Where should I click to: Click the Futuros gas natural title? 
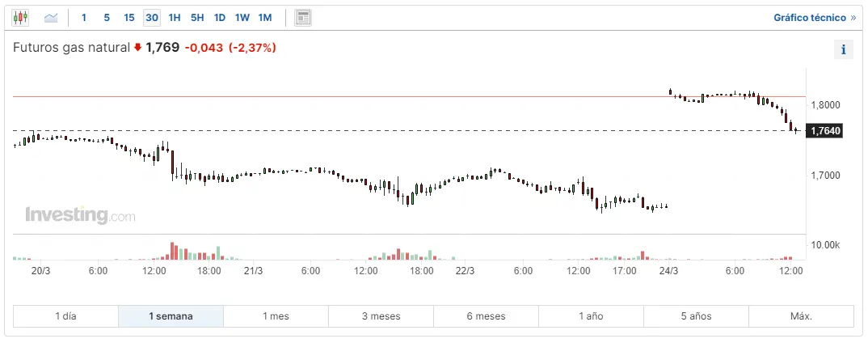coord(71,48)
